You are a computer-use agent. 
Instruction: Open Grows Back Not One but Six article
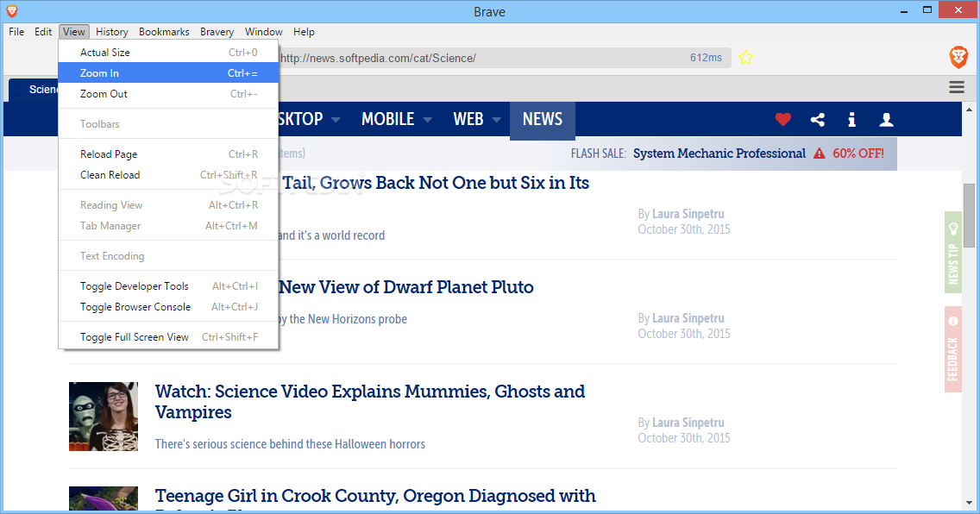click(436, 183)
